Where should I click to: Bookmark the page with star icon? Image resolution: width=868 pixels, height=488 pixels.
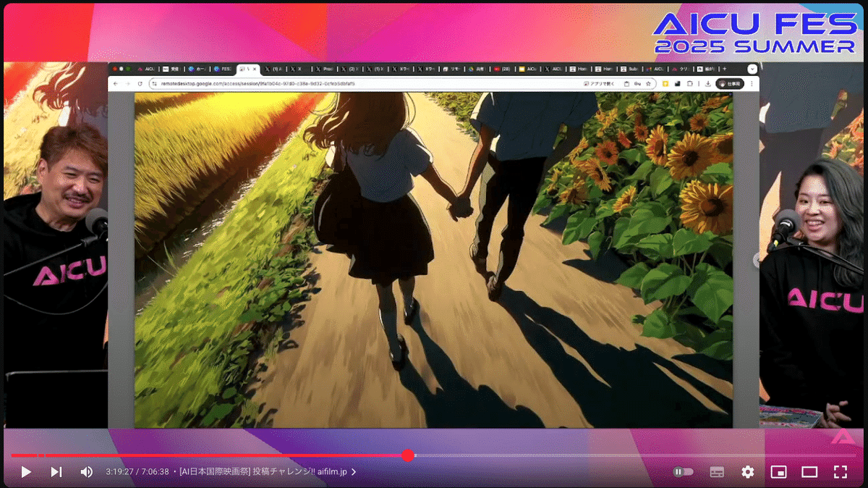[648, 83]
